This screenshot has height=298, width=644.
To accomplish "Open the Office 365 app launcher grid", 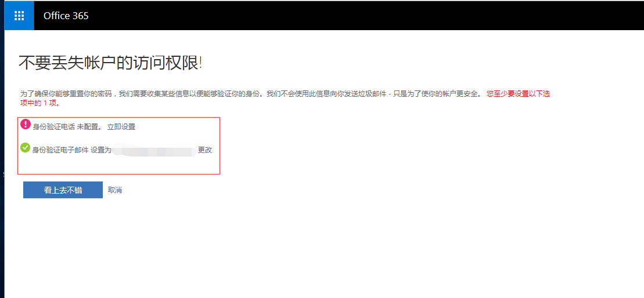I will pyautogui.click(x=19, y=16).
